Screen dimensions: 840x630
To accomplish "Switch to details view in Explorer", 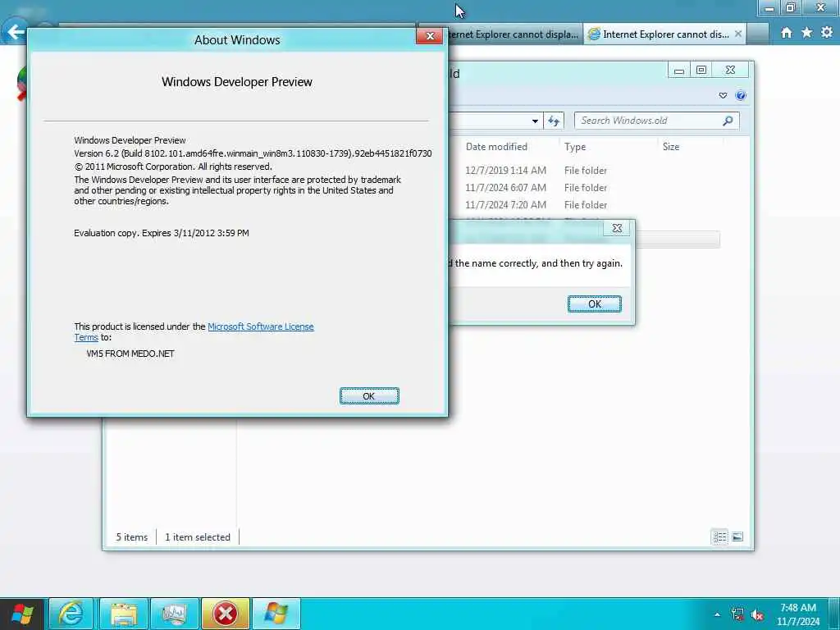I will [720, 536].
